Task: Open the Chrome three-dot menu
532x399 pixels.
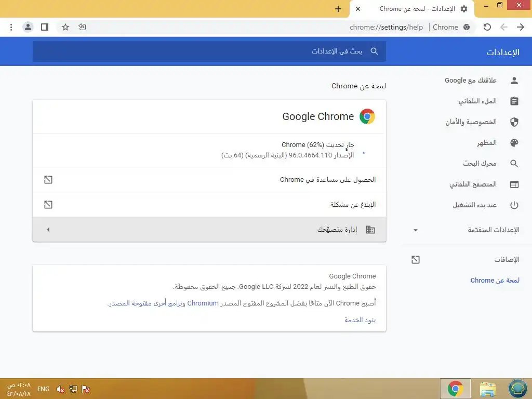Action: 11,27
